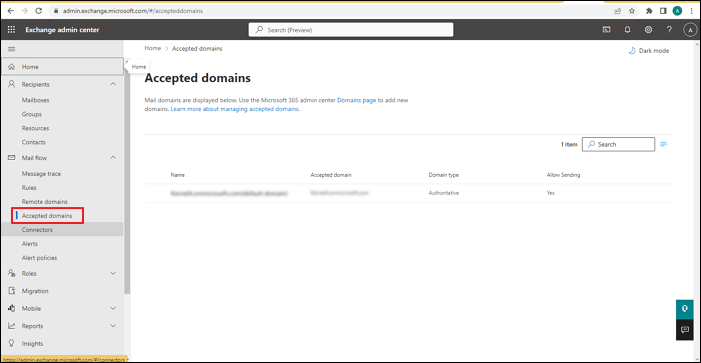The height and width of the screenshot is (363, 701).
Task: Expand the Mobile section
Action: (x=113, y=308)
